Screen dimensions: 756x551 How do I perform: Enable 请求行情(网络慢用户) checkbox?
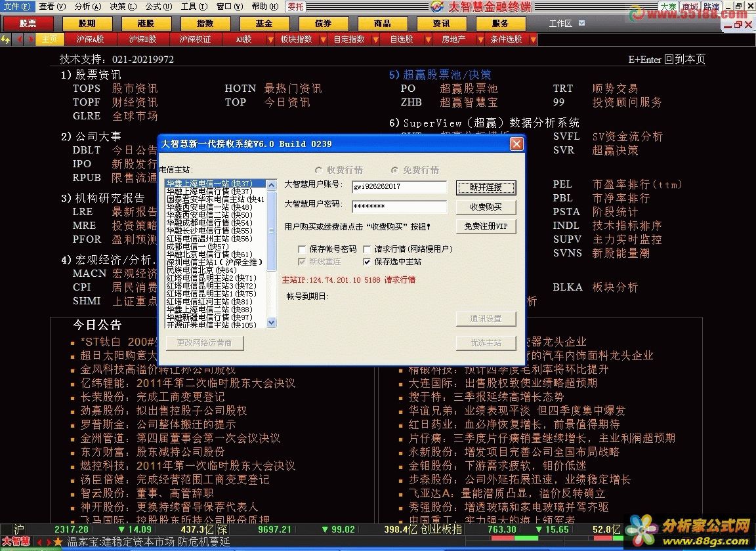point(367,249)
